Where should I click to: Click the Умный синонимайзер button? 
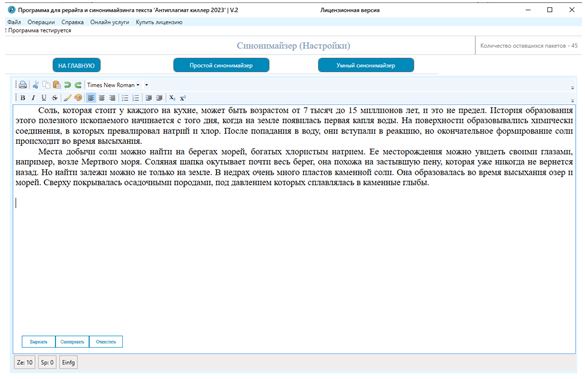366,65
